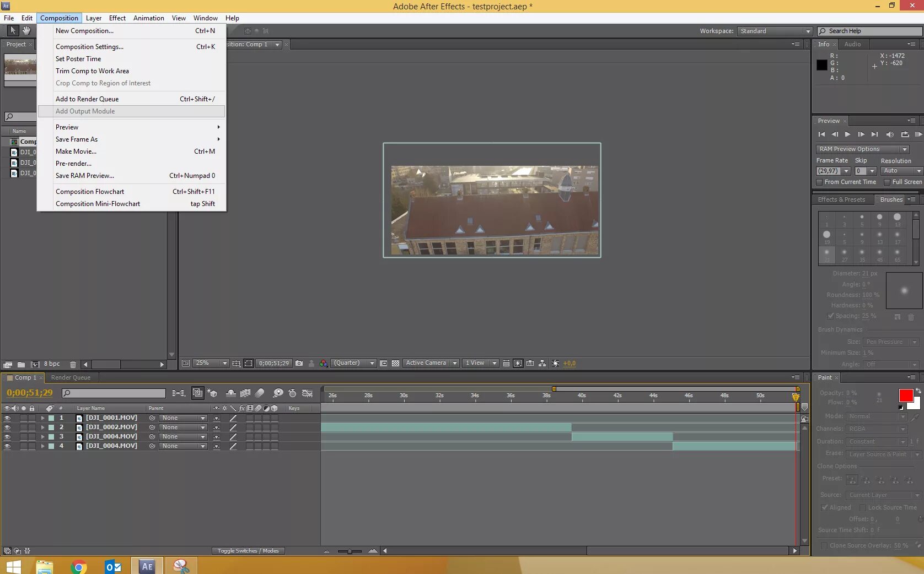
Task: Choose Composition Settings from the menu
Action: pos(132,47)
